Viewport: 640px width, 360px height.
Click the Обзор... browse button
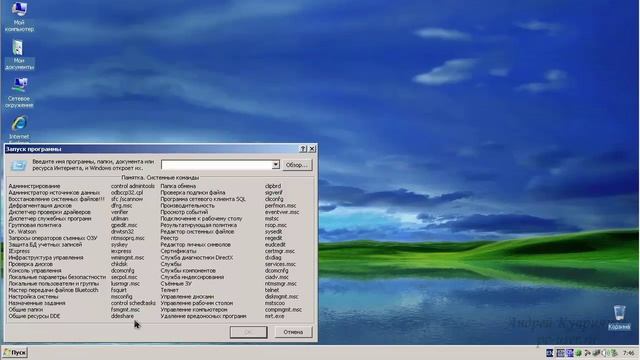click(x=297, y=165)
